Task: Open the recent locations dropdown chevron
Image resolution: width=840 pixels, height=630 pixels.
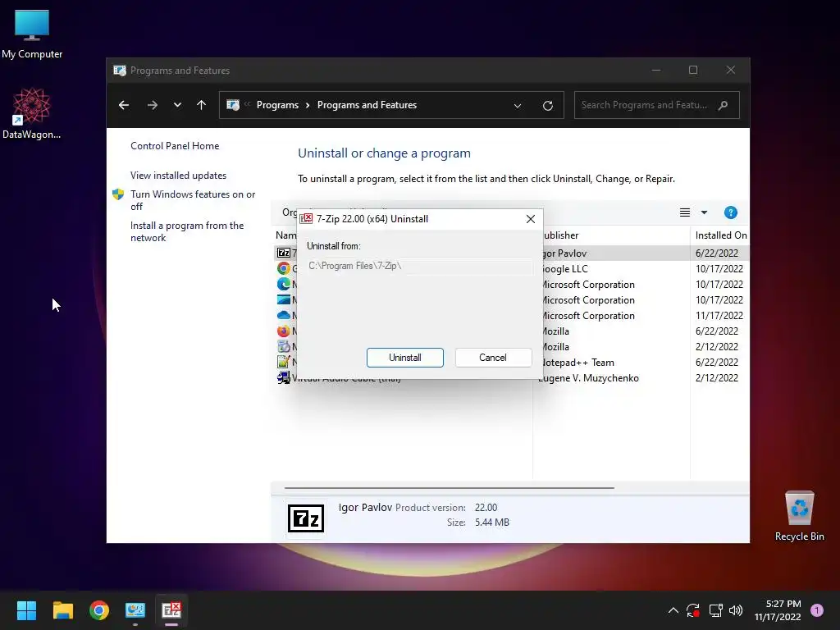Action: coord(177,105)
